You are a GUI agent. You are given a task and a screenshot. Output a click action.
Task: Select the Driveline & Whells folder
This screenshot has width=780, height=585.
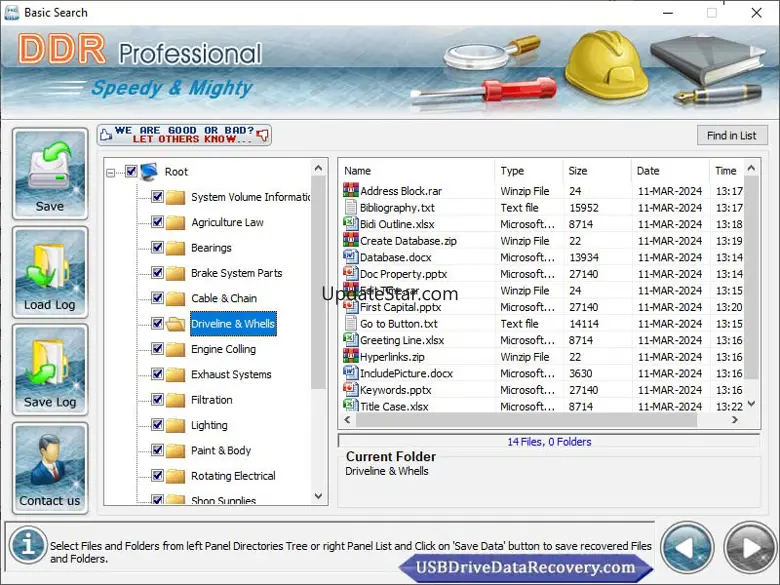(x=233, y=324)
